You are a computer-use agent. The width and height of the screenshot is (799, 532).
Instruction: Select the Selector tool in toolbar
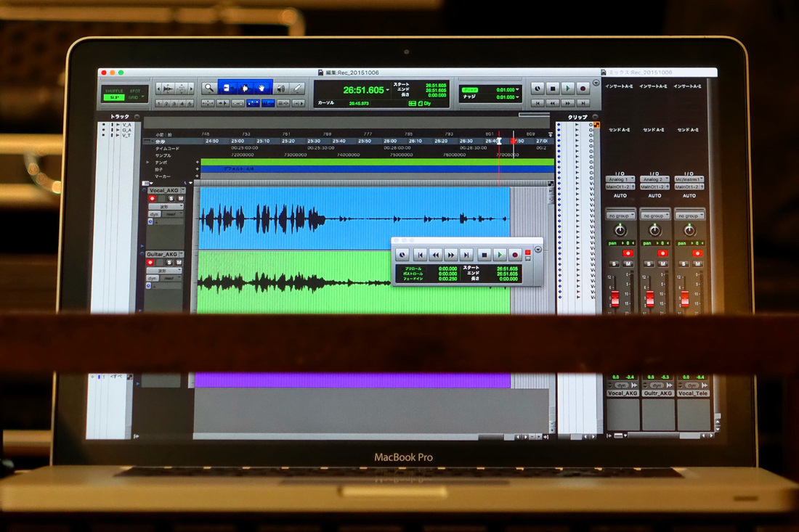click(x=245, y=88)
